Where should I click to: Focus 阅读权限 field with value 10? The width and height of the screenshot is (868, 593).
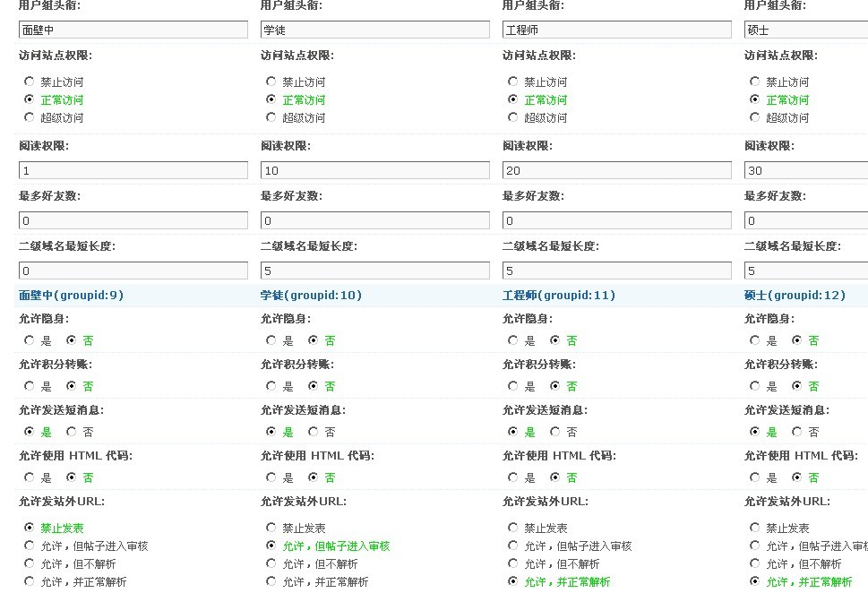pos(375,170)
